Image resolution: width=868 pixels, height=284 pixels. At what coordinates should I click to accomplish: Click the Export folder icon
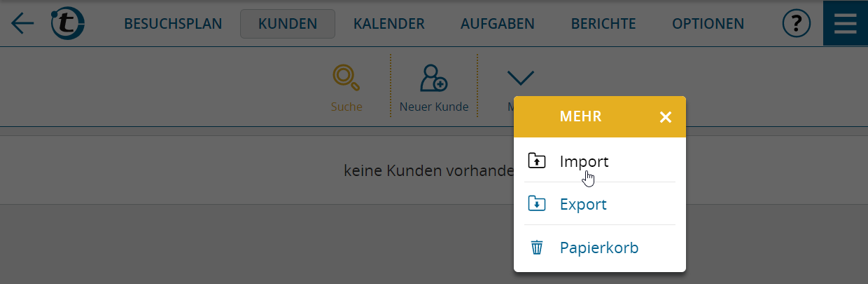click(537, 204)
